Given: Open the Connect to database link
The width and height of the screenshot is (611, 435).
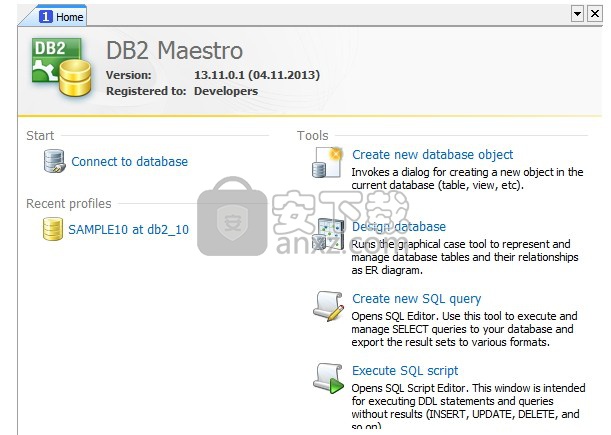Looking at the screenshot, I should pyautogui.click(x=129, y=161).
